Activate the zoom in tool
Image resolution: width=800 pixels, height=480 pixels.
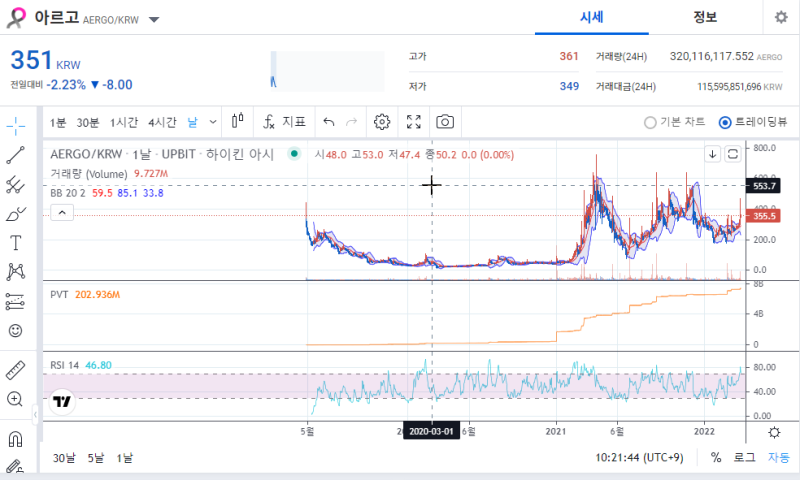point(15,399)
